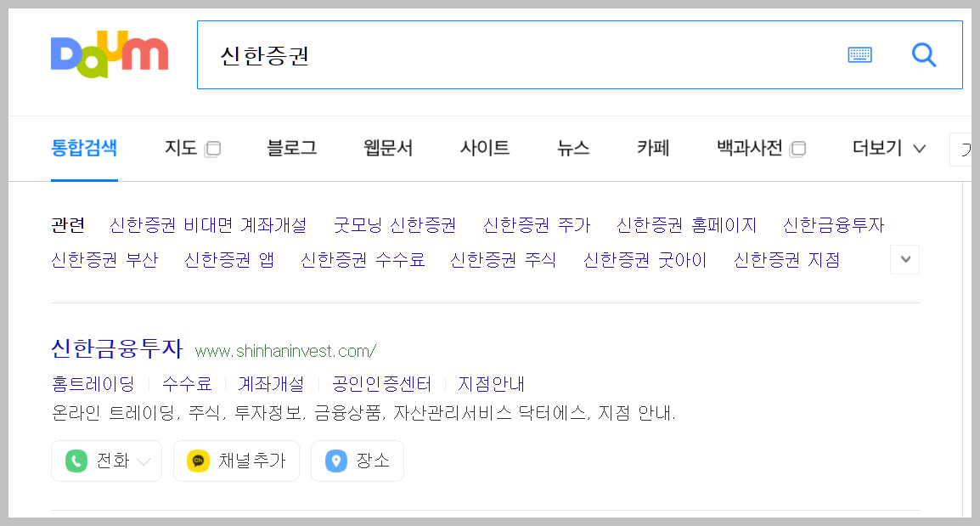The image size is (980, 526).
Task: Open the 지점안내 sublink
Action: 491,383
